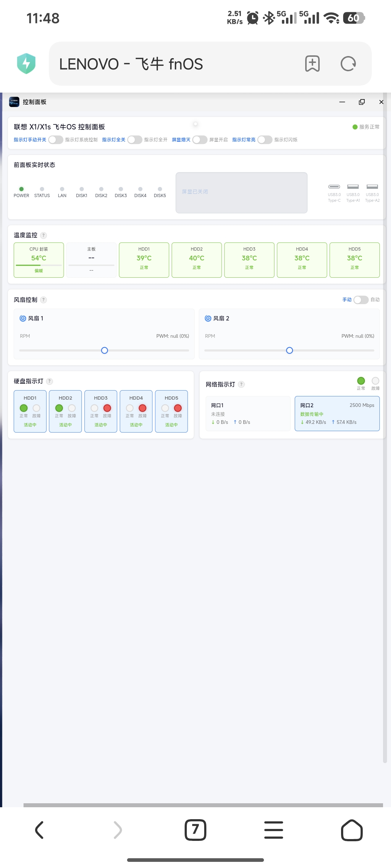The height and width of the screenshot is (868, 391).
Task: Click the STATUS indicator dot
Action: point(42,189)
